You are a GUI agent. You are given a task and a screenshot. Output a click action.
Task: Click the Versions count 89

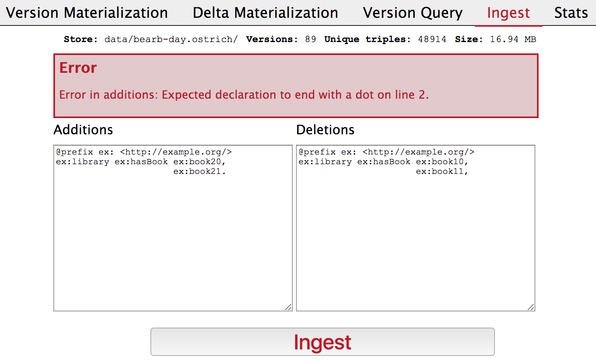click(311, 39)
